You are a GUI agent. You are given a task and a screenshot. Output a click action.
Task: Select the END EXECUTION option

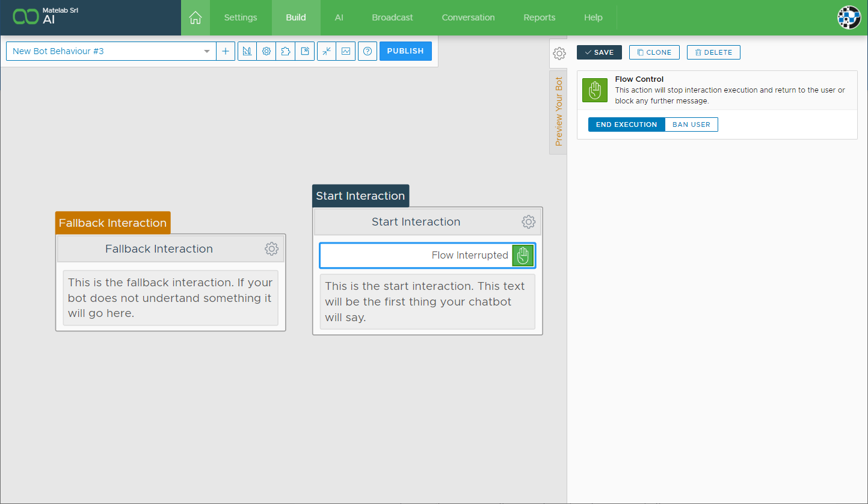point(626,124)
